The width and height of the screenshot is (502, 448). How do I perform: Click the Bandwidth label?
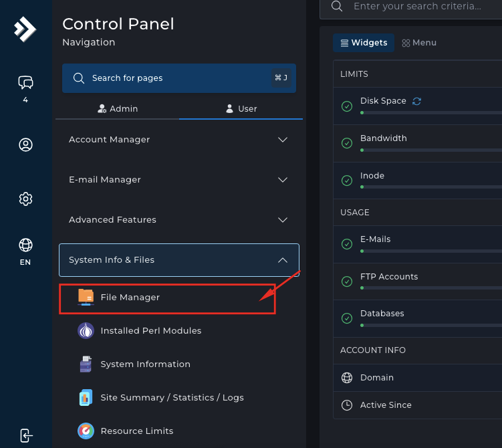[383, 138]
